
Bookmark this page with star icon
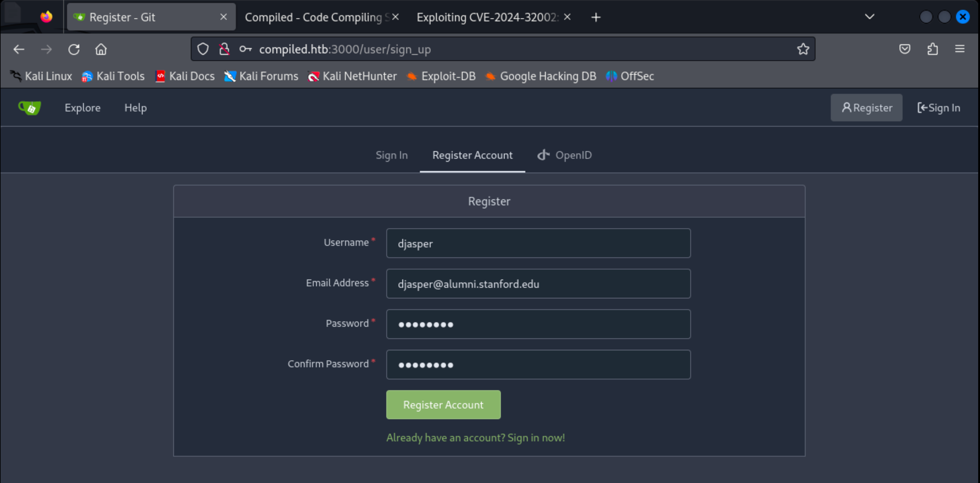tap(803, 49)
